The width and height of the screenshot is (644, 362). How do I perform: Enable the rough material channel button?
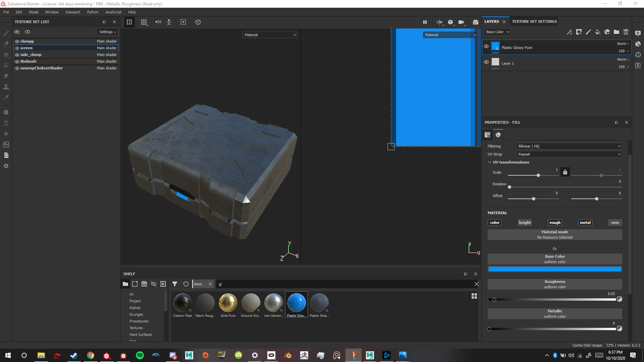pos(555,222)
